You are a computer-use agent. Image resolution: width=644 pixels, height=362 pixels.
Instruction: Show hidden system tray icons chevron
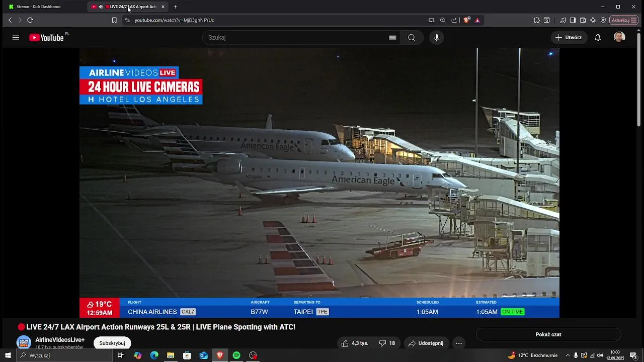click(x=568, y=355)
